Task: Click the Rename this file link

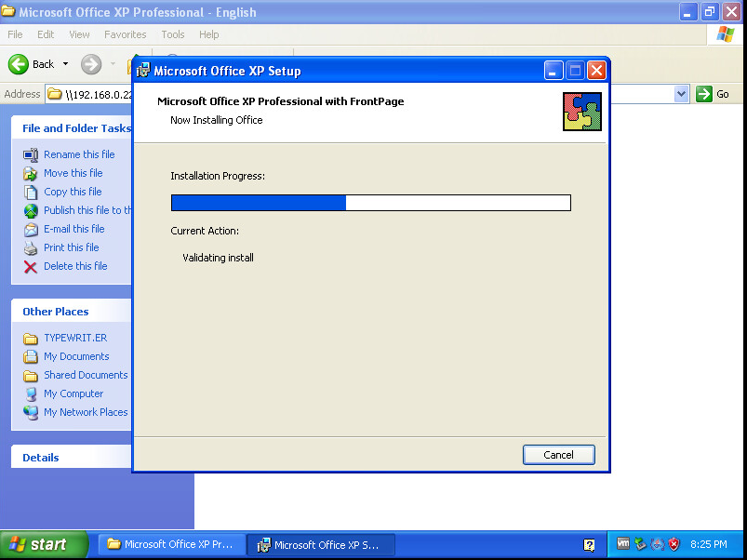Action: (x=79, y=154)
